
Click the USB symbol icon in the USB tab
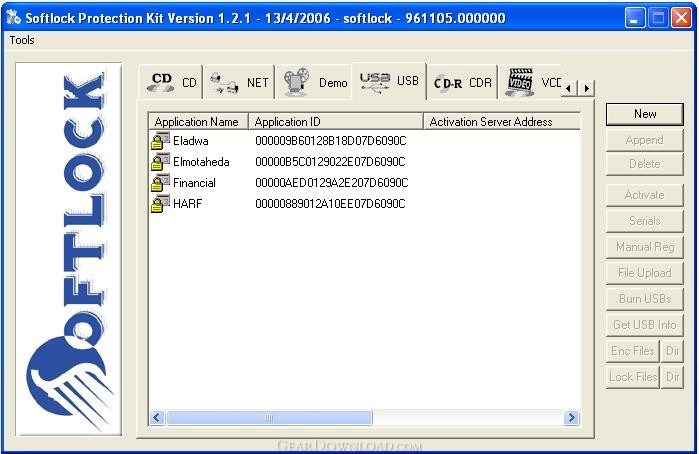point(374,83)
